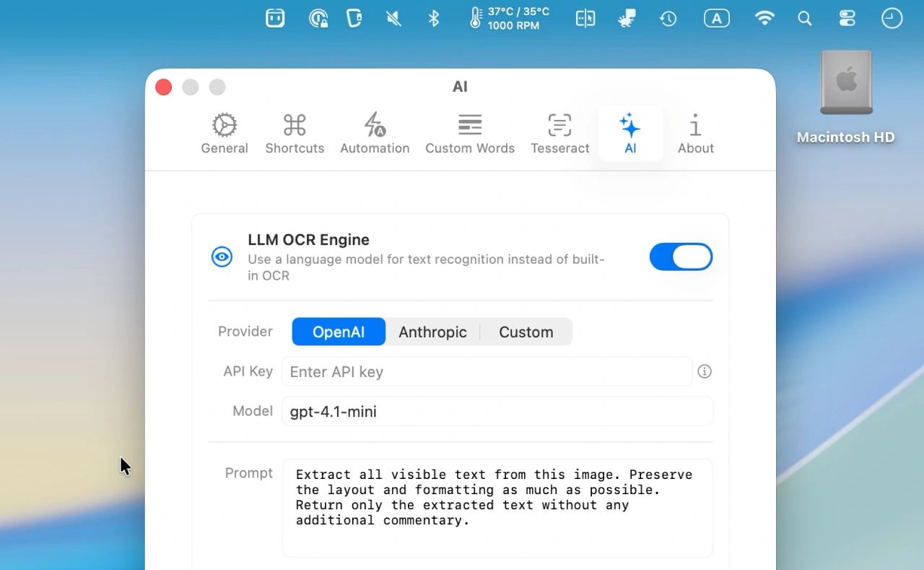Click the keyboard layout 'A' icon
Viewport: 924px width, 570px height.
click(x=717, y=18)
